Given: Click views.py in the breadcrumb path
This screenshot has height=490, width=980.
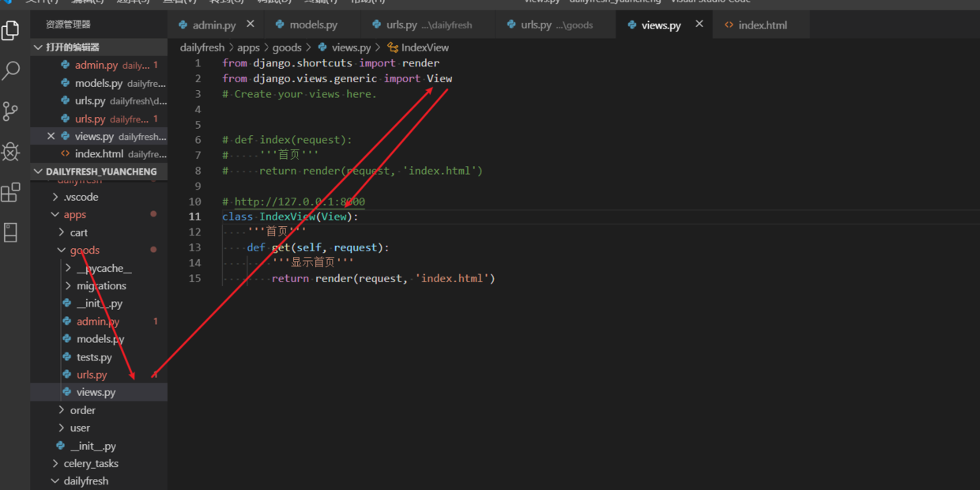Looking at the screenshot, I should 351,47.
